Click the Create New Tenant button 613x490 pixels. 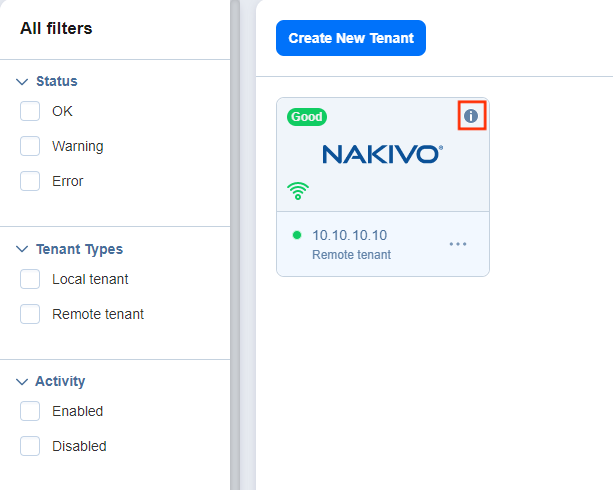tap(350, 38)
